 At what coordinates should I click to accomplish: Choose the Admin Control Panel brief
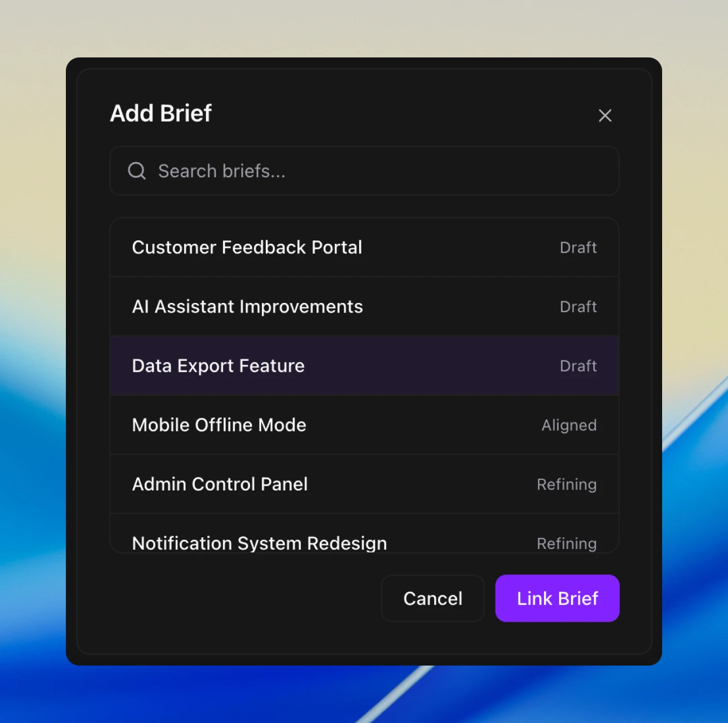[220, 484]
